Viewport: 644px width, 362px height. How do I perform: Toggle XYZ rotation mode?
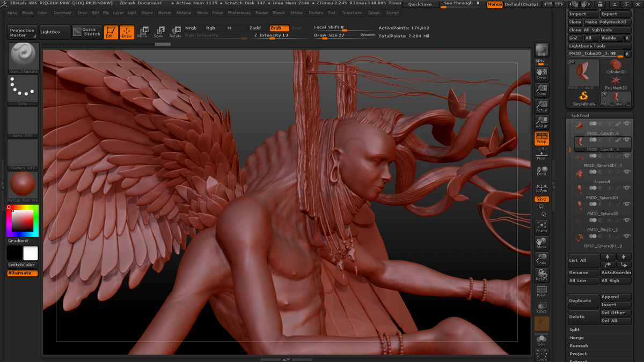coord(541,199)
